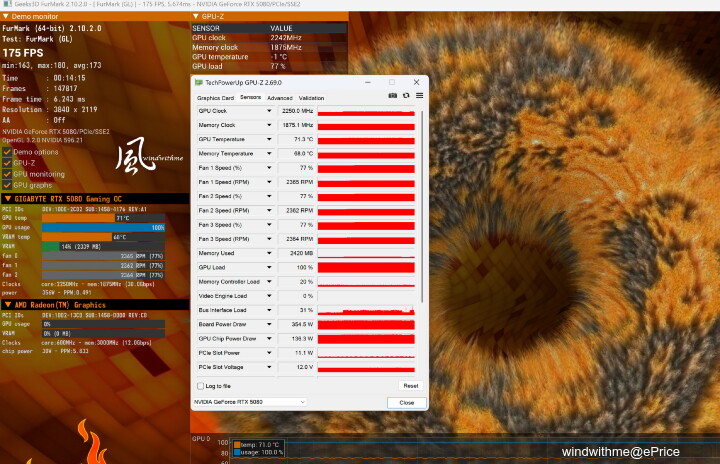Click the 2250.0 MHz GPU Clock value
The width and height of the screenshot is (720, 464).
tap(296, 111)
